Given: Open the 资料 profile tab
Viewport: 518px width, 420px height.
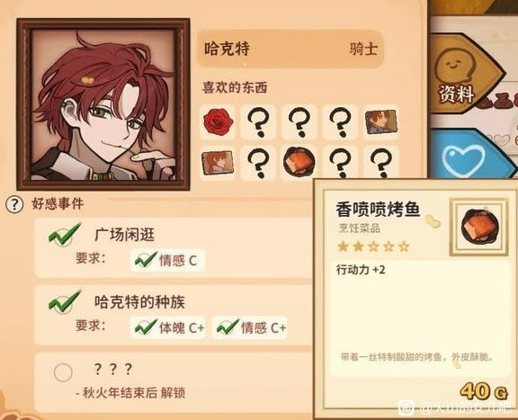Looking at the screenshot, I should click(x=466, y=75).
